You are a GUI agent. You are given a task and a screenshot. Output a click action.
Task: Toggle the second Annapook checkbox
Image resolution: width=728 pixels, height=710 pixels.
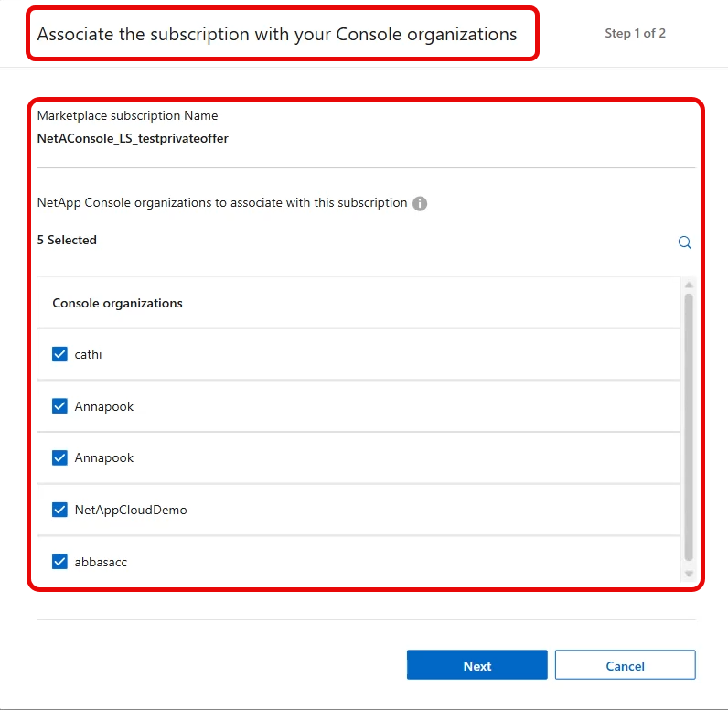(59, 457)
